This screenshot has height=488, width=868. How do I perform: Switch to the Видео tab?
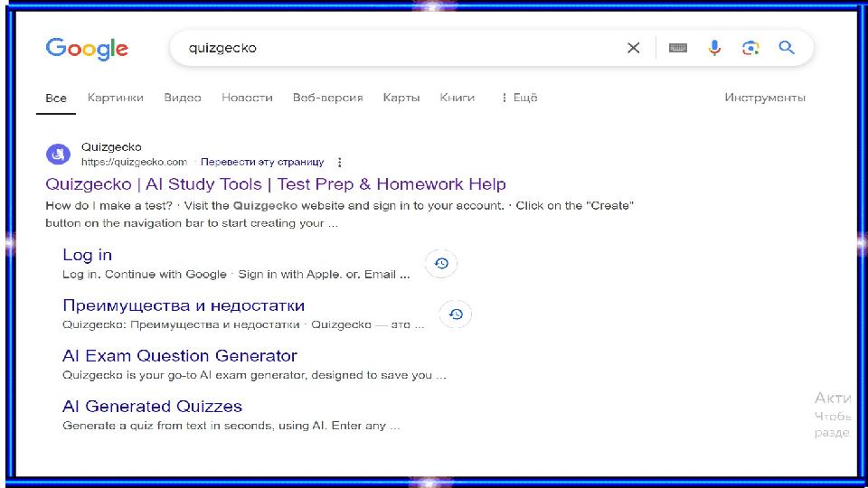[183, 98]
